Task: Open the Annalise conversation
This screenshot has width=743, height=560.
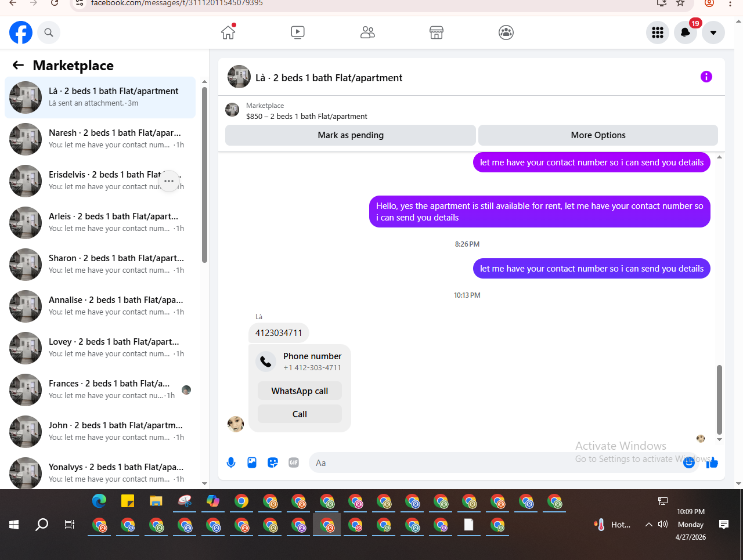Action: 100,306
